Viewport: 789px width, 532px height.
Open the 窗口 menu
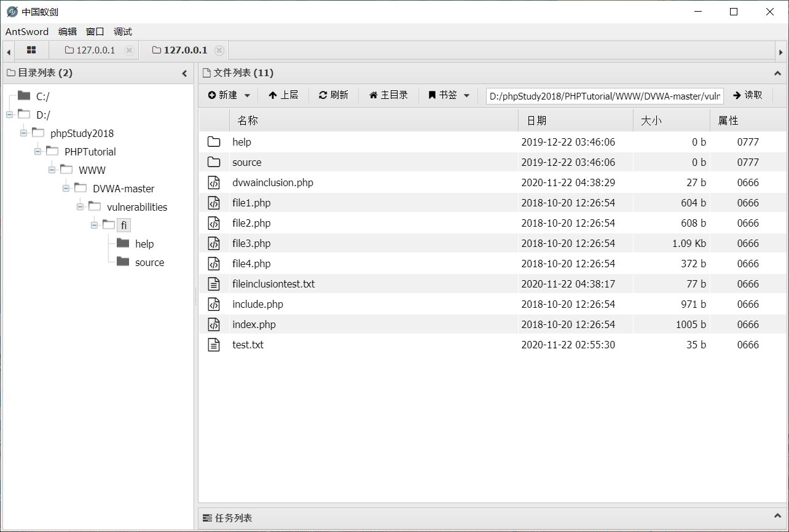(x=95, y=32)
